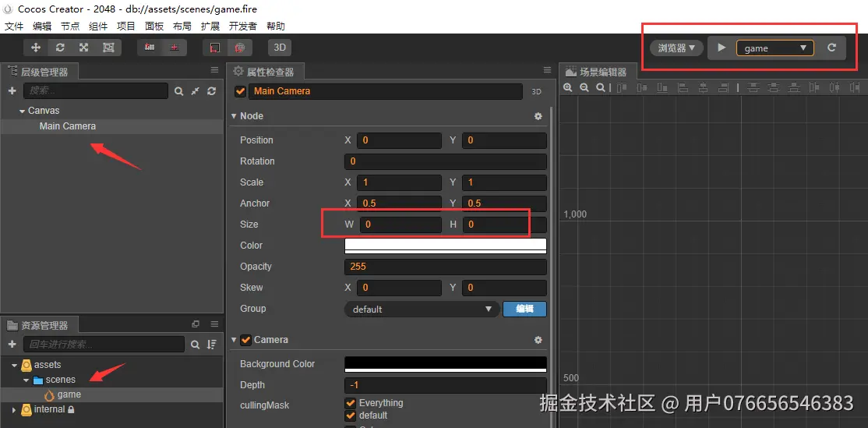Switch to pivot anchor mode icon
This screenshot has height=428, width=868.
coord(150,48)
